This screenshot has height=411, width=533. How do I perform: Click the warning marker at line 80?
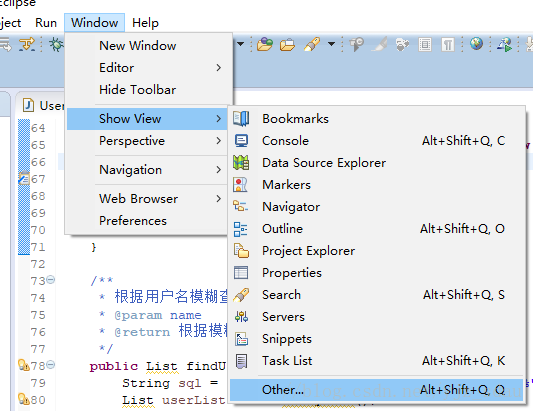24,399
